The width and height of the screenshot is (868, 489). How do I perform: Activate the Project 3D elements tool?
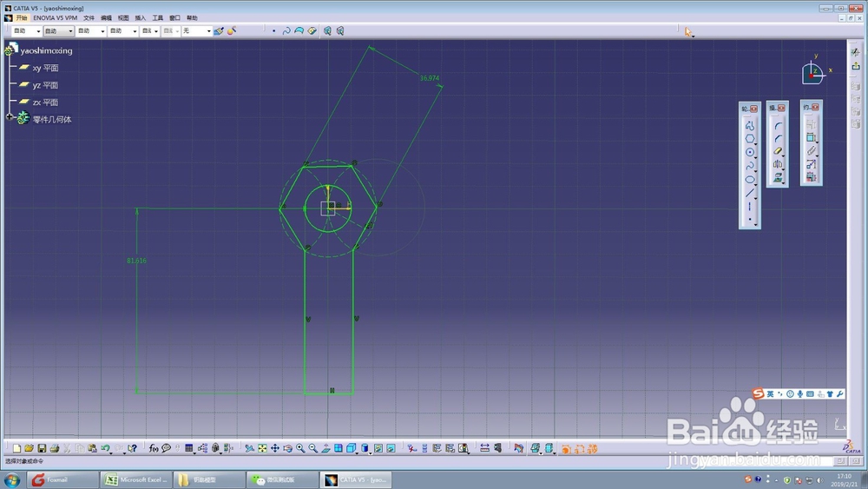[778, 177]
